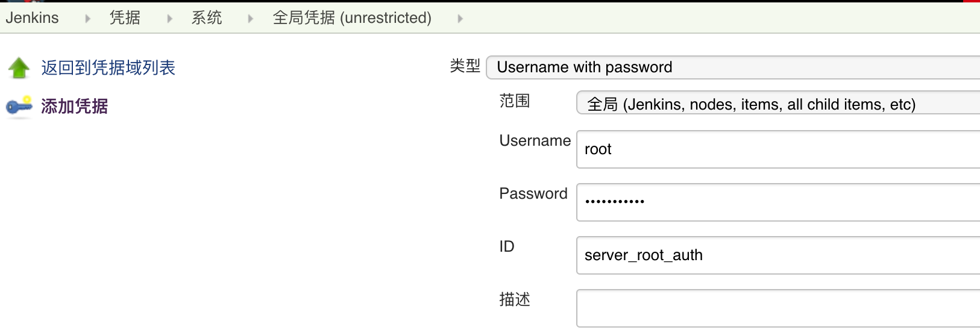Select 全局凭据 (unrestricted) breadcrumb item
This screenshot has width=980, height=330.
point(352,18)
